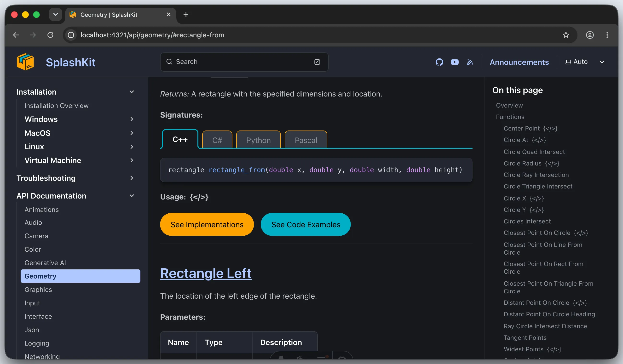Go back using the browser back arrow
Image resolution: width=623 pixels, height=364 pixels.
[16, 35]
